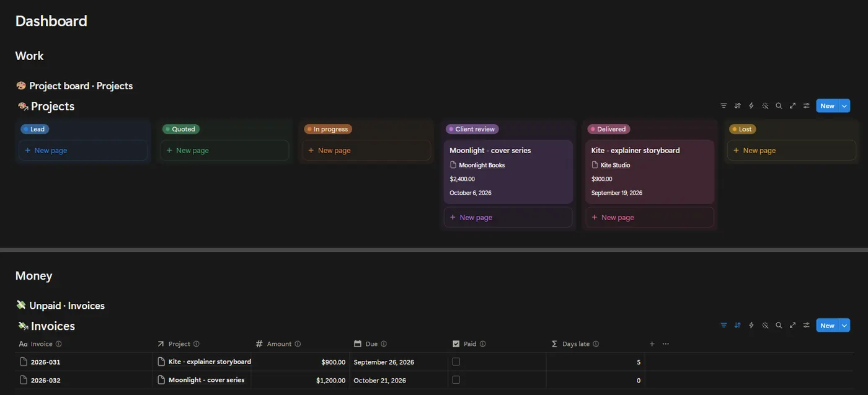Click the Delivered column status tag

pyautogui.click(x=609, y=129)
